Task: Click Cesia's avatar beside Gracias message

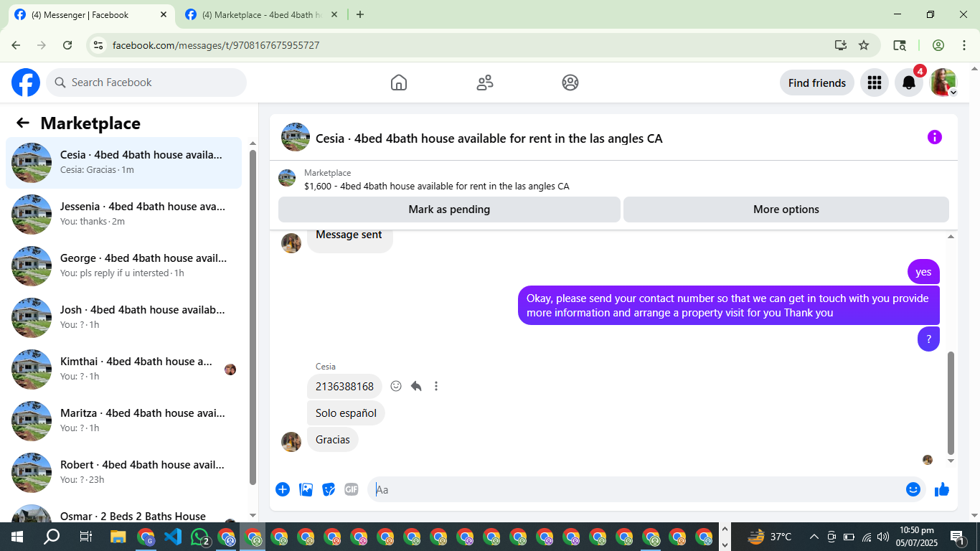Action: tap(291, 442)
